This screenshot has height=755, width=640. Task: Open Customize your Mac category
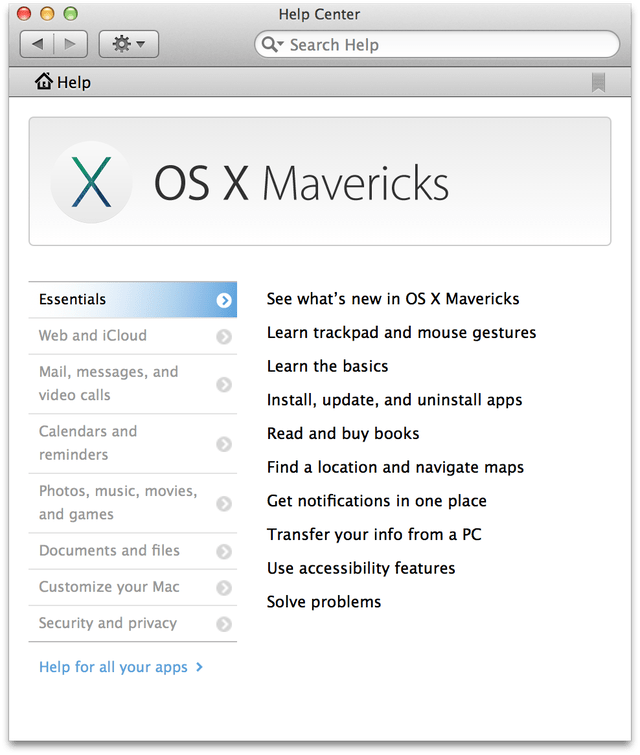coord(109,587)
